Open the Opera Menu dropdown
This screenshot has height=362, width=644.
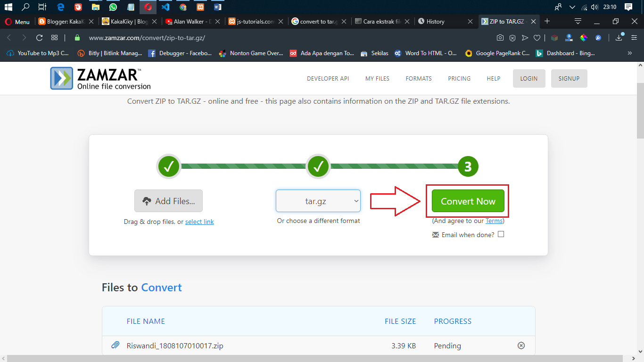tap(17, 22)
